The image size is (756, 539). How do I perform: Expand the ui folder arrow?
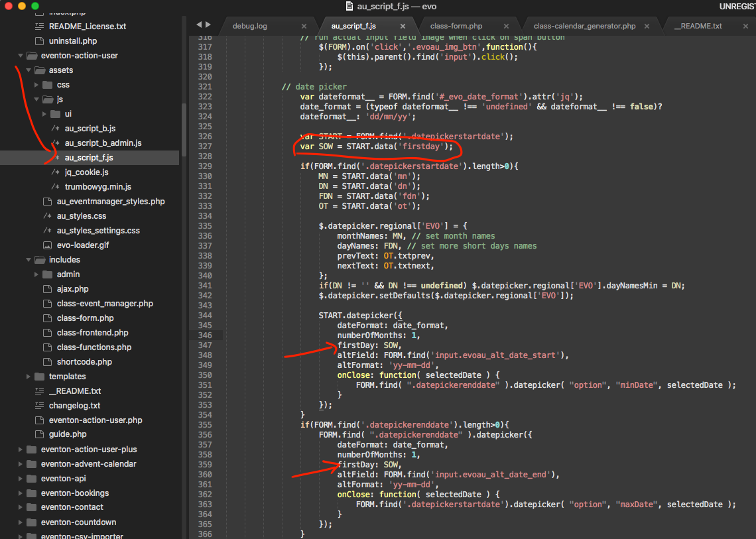coord(44,114)
